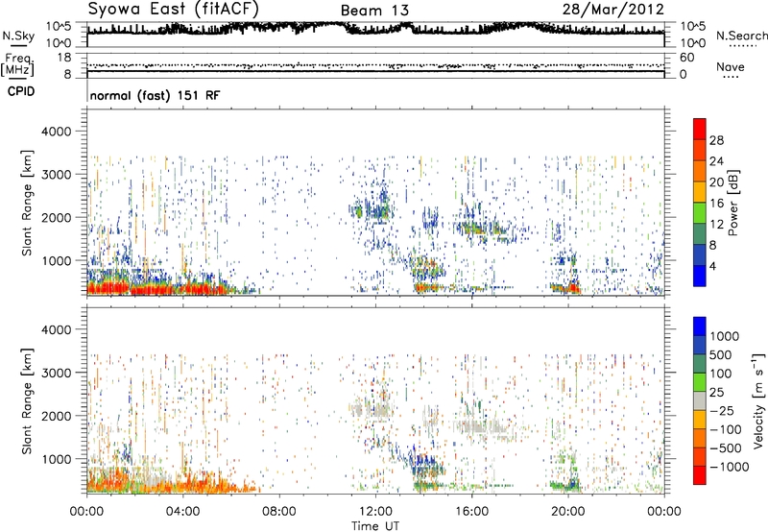Screen dimensions: 768x532
Task: Click the '24' label on Power colorbar
Action: 716,161
